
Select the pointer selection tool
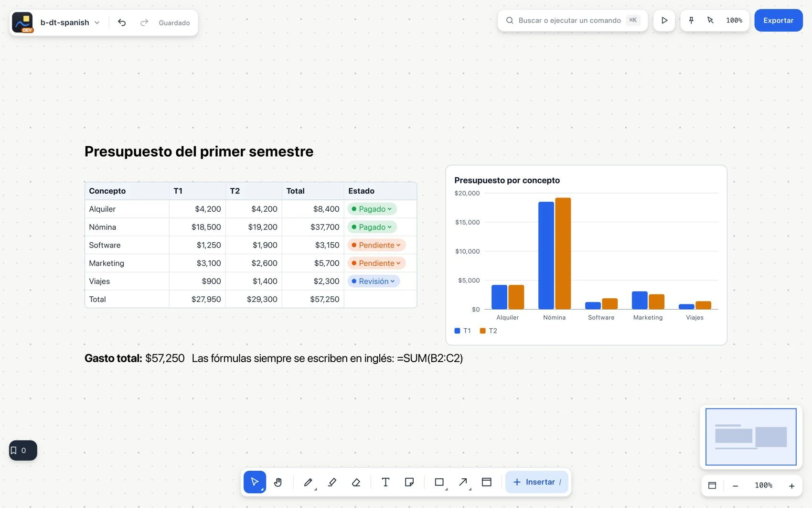point(255,482)
